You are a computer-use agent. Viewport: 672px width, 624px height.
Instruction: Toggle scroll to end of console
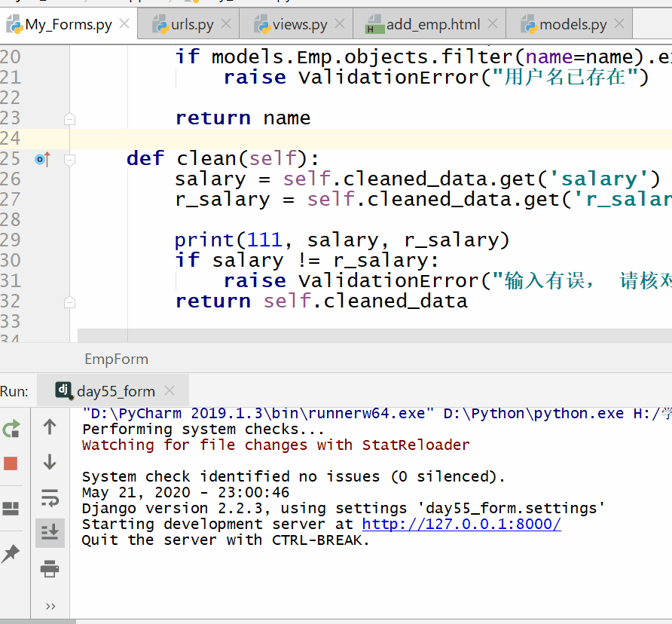(50, 533)
